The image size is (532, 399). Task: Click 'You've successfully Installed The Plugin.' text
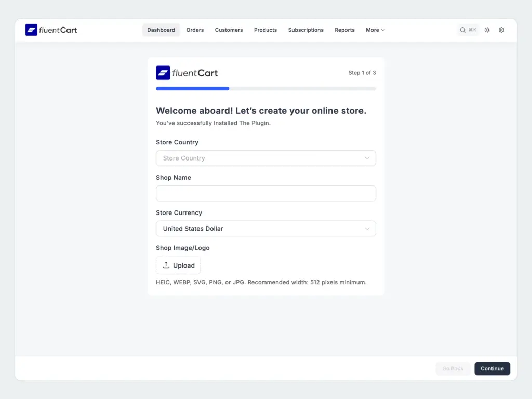(x=213, y=123)
